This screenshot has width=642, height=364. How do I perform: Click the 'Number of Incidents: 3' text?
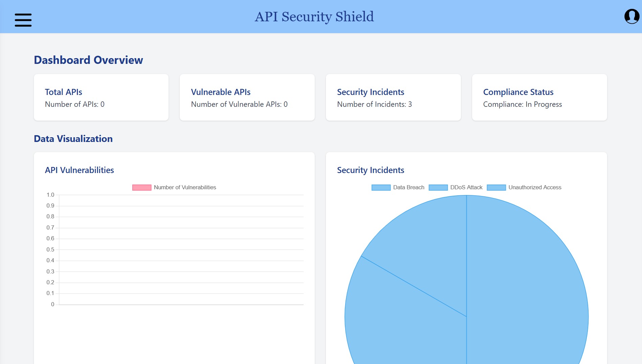[374, 104]
